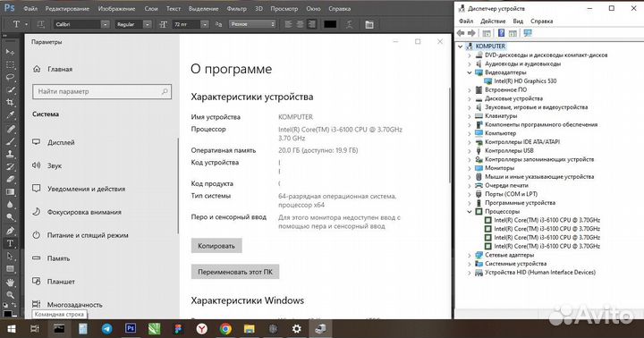Collapse the Процессоры node

(470, 212)
